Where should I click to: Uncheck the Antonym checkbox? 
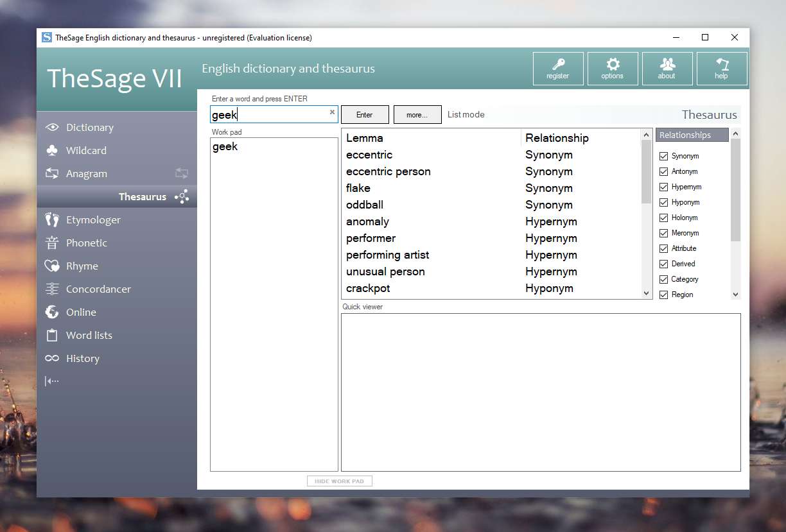[664, 171]
